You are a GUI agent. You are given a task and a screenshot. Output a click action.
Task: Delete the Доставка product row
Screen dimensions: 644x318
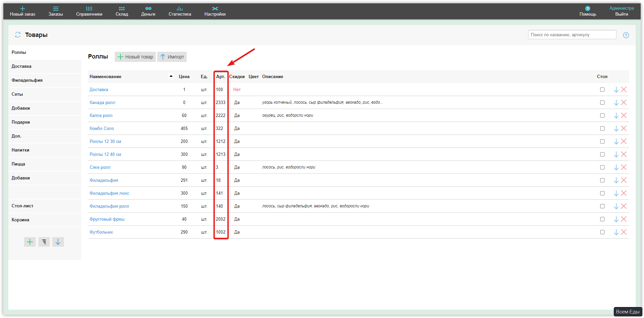(x=624, y=89)
